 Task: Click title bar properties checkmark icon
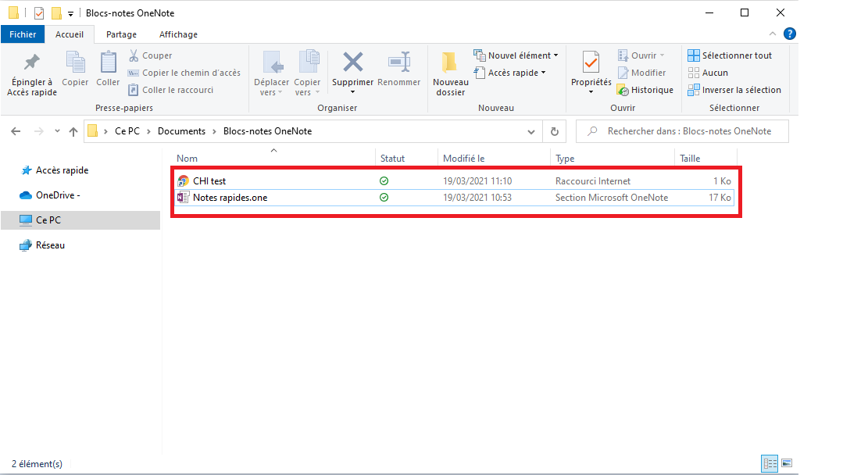[39, 12]
